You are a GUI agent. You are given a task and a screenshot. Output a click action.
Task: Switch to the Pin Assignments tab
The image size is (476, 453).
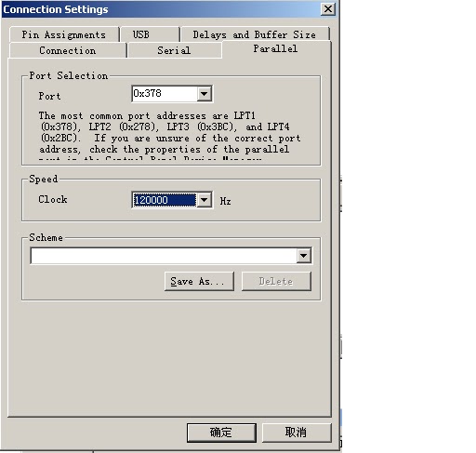pyautogui.click(x=64, y=34)
